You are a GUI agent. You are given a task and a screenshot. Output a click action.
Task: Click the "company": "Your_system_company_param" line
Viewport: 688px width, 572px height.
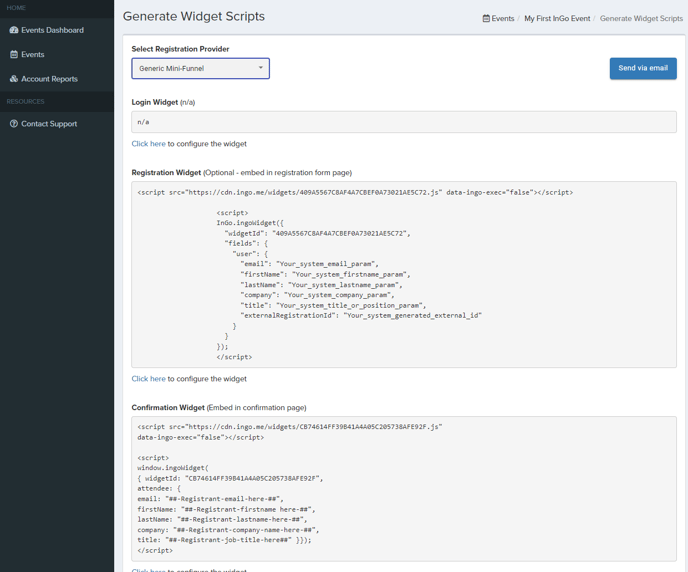(x=317, y=295)
